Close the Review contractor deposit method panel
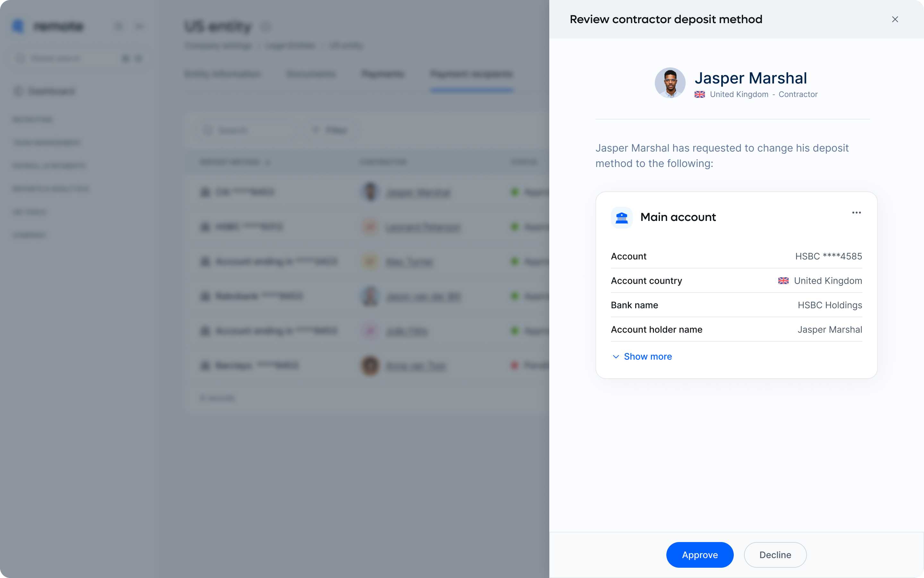Screen dimensions: 924x578 [x=894, y=19]
